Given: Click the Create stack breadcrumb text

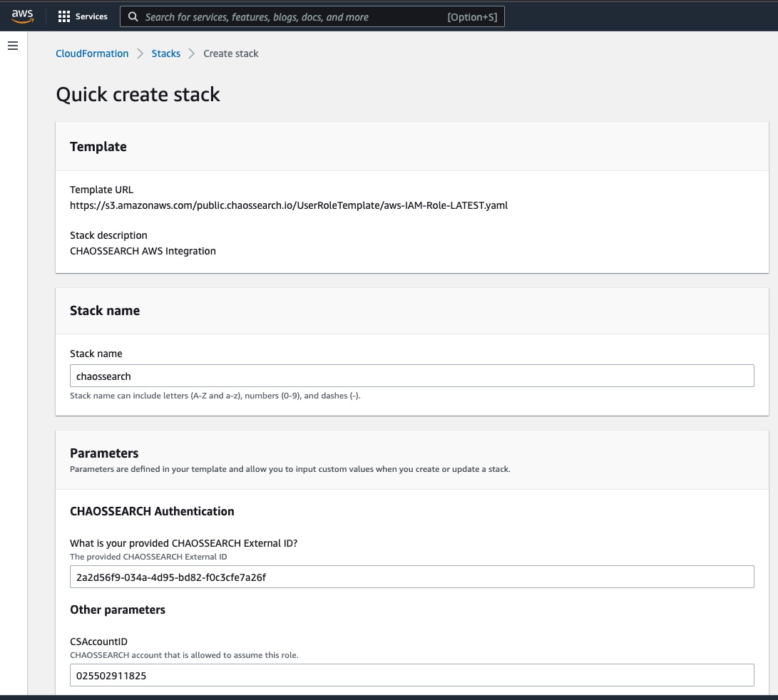Looking at the screenshot, I should pos(231,53).
